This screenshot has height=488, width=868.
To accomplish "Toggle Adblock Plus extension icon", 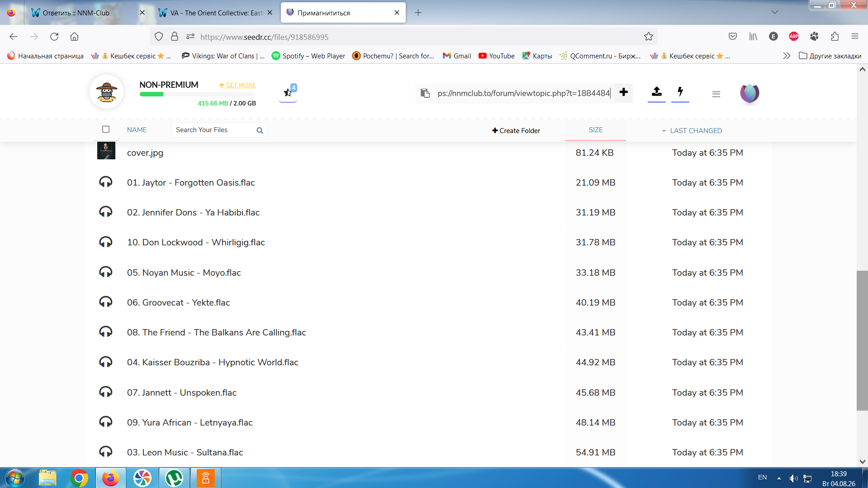I will (793, 37).
